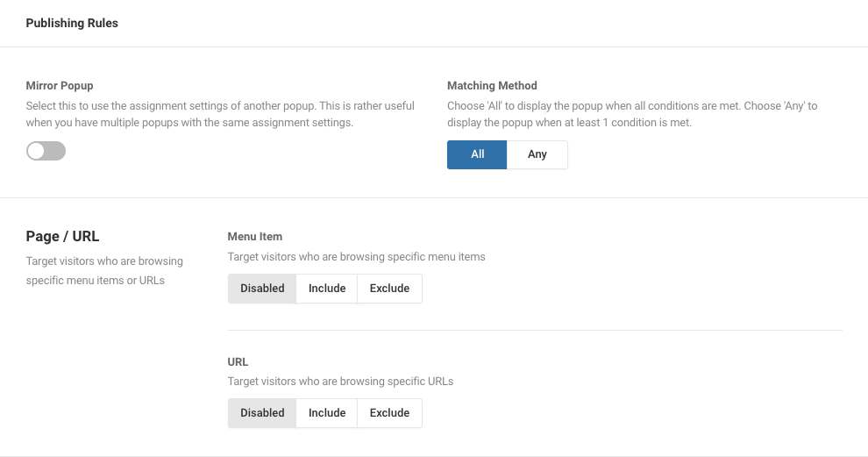The image size is (868, 457).
Task: Click the 'URL' field label
Action: coord(238,361)
